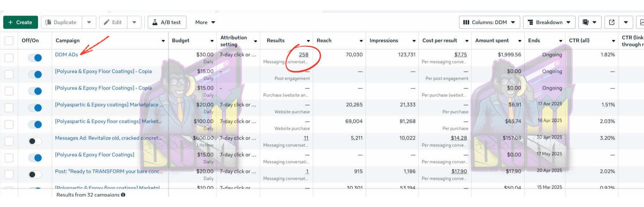Open the Post: "Ready to TRANSFORM" campaign

109,171
